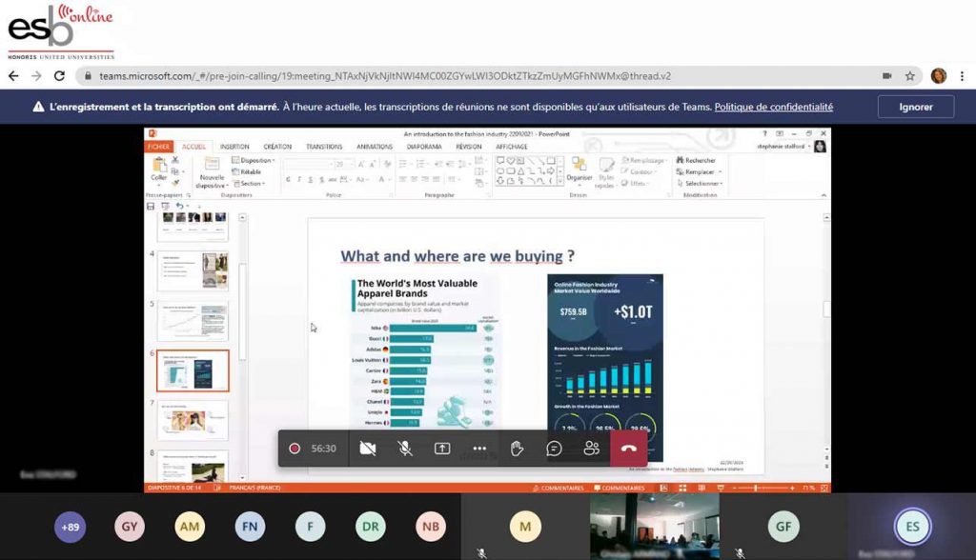Open the Remplacer dropdown
This screenshot has height=560, width=976.
click(699, 171)
